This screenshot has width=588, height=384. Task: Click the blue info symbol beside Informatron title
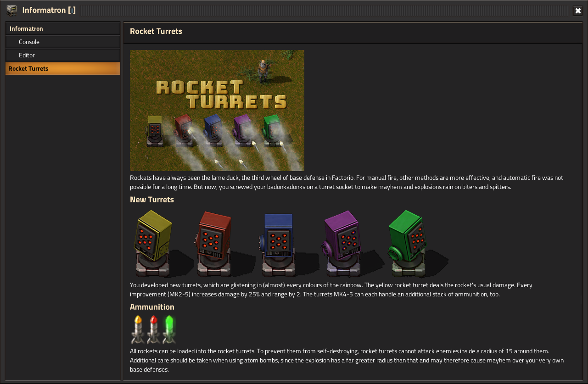(x=72, y=10)
